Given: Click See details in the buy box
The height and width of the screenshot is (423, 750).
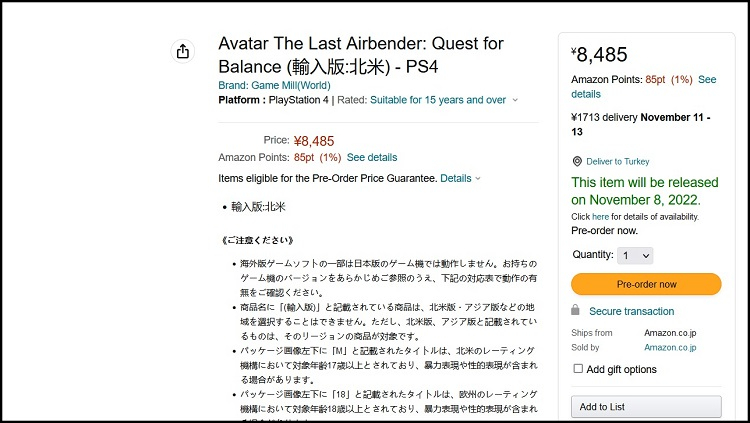Looking at the screenshot, I should (x=706, y=79).
